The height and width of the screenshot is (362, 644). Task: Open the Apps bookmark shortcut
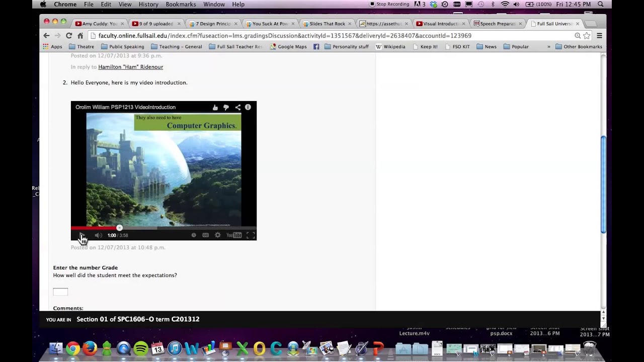[x=53, y=47]
